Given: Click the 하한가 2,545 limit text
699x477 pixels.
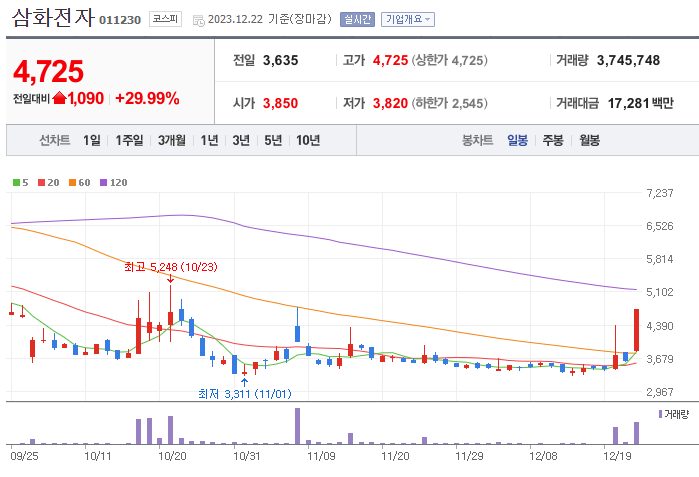Looking at the screenshot, I should (449, 103).
